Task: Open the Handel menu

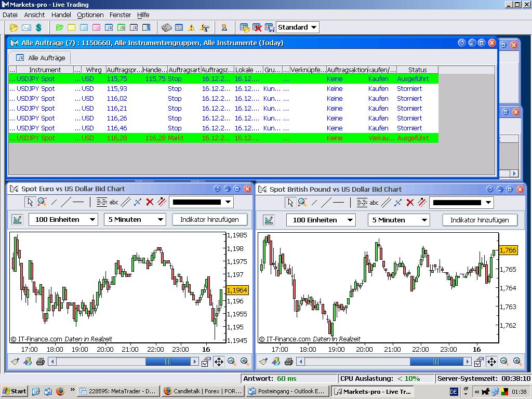Action: point(61,15)
